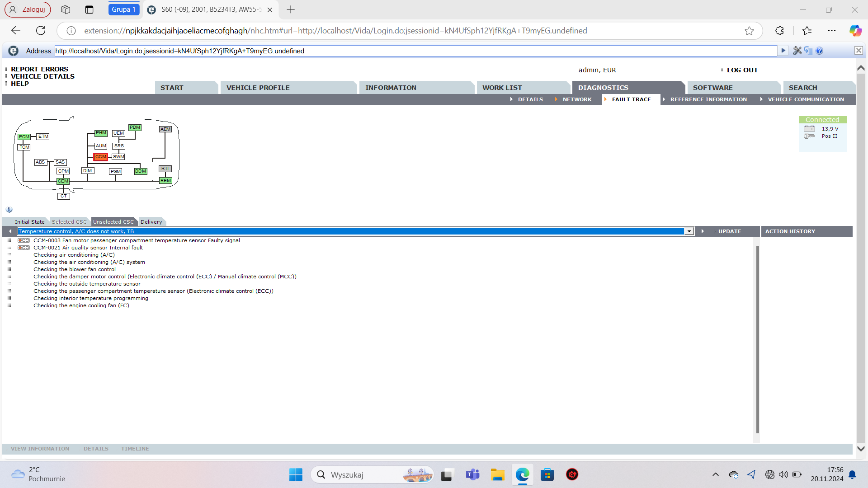Image resolution: width=868 pixels, height=488 pixels.
Task: Click the left arrow beside symptom selector
Action: tap(10, 231)
